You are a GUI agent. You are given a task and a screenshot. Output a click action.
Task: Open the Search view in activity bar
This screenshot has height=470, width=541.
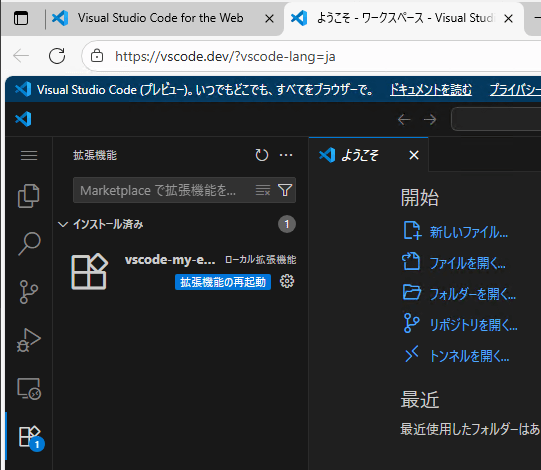[29, 244]
